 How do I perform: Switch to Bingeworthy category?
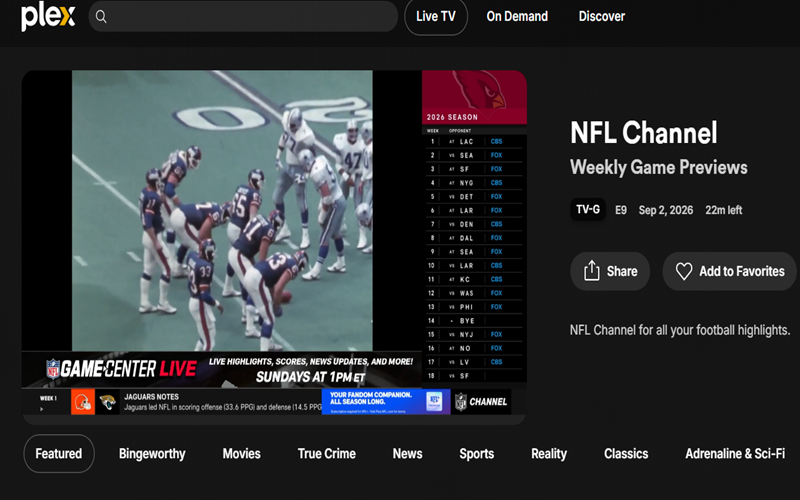(x=152, y=454)
